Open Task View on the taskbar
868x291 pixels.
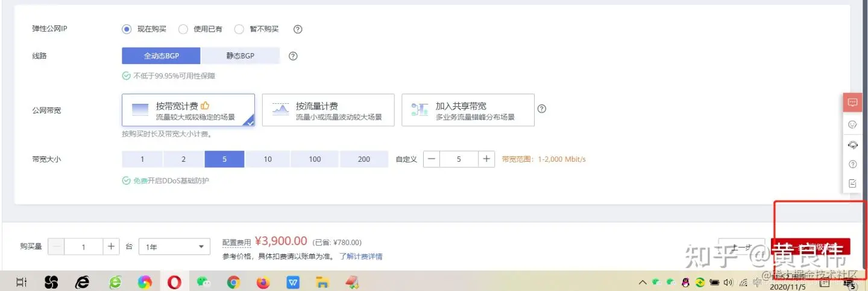21,282
